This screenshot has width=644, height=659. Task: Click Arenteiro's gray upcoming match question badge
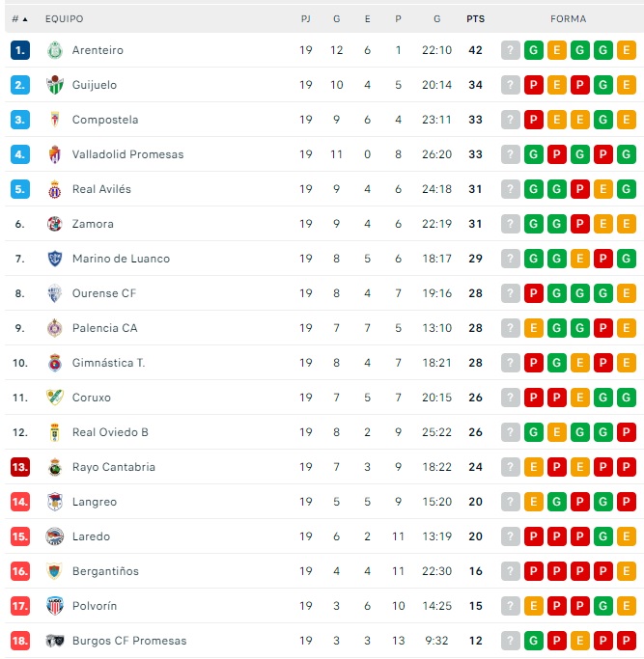pos(511,50)
